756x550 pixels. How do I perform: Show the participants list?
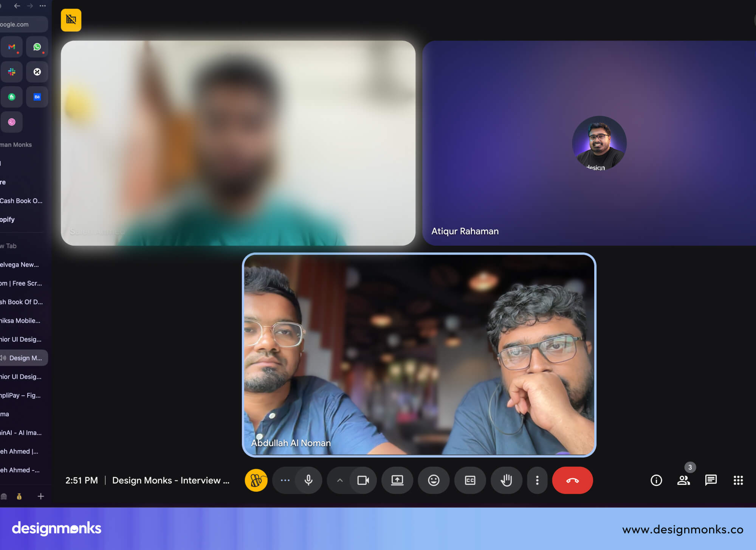coord(683,481)
